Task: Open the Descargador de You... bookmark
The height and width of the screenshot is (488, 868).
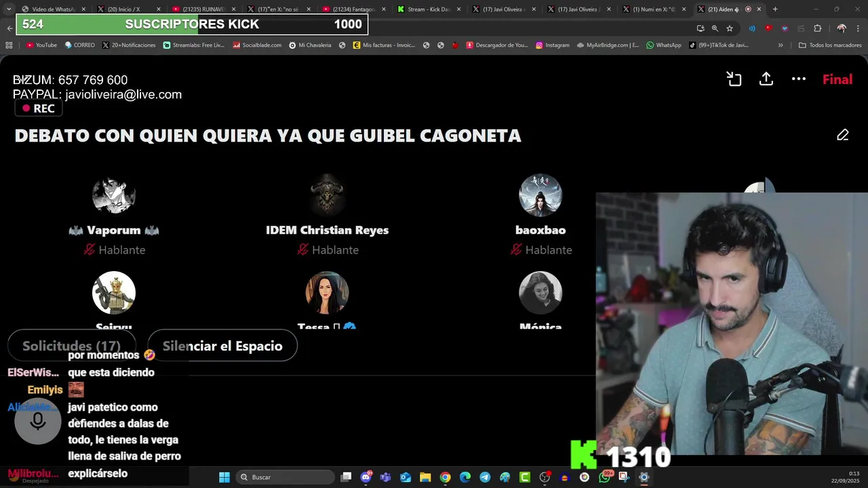Action: pos(496,45)
